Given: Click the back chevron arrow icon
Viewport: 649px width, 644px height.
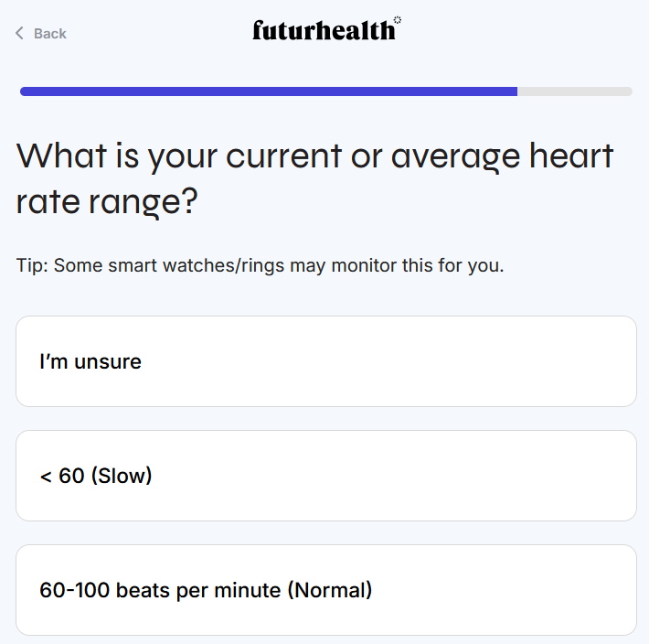Looking at the screenshot, I should (x=19, y=34).
